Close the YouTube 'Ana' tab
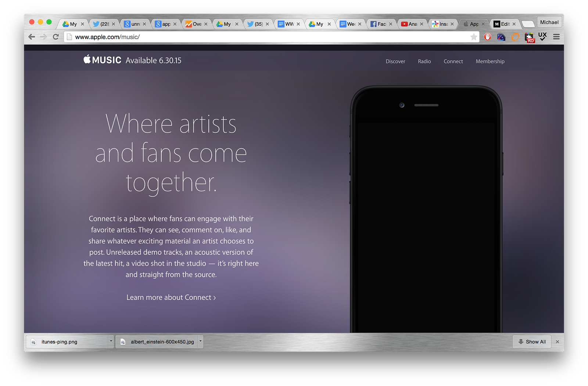Viewport: 588px width, 386px height. coord(422,24)
